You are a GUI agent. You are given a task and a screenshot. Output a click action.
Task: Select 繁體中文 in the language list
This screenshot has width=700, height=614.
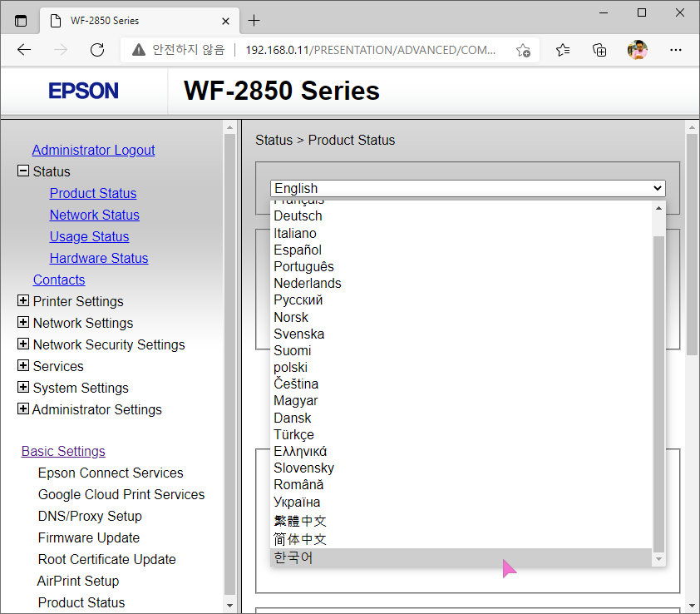pyautogui.click(x=461, y=521)
